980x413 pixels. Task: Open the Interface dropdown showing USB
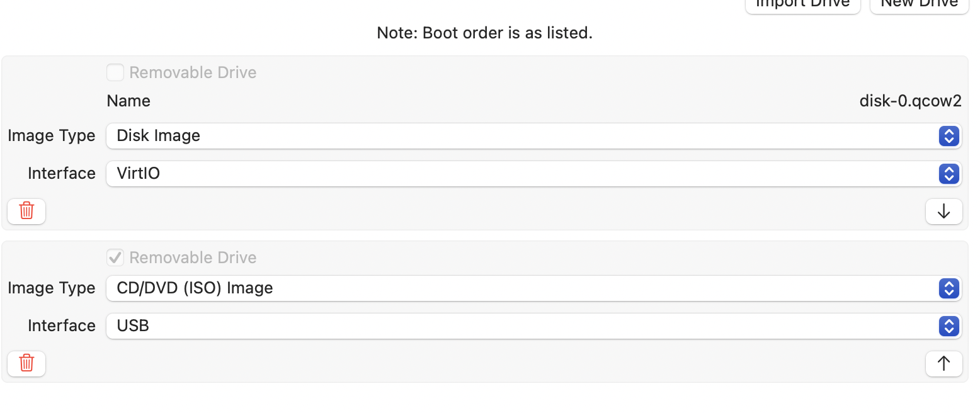tap(523, 326)
